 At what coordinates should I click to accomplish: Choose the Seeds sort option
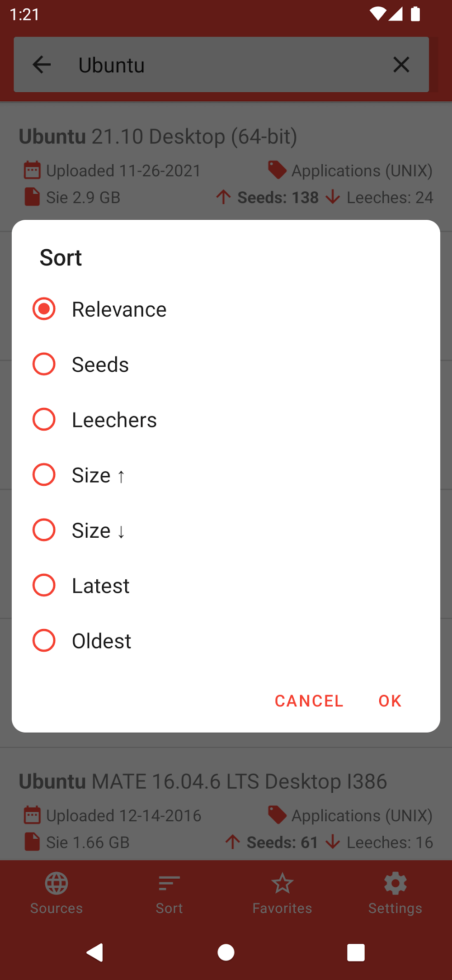click(44, 364)
